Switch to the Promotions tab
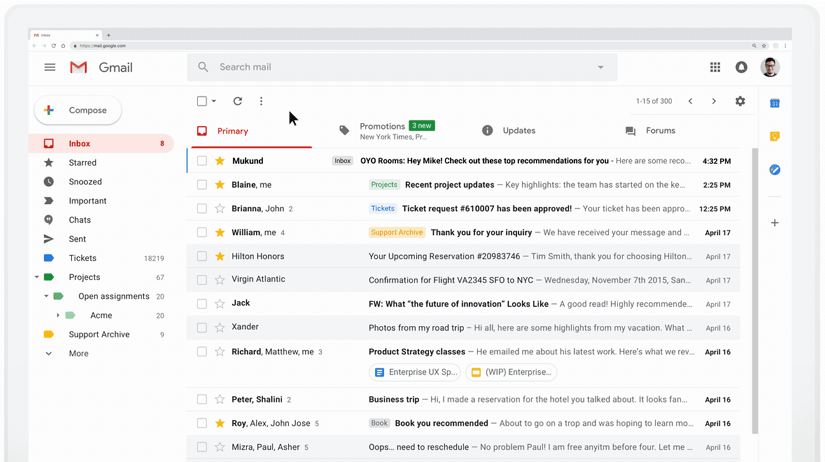The image size is (825, 462). pyautogui.click(x=383, y=130)
